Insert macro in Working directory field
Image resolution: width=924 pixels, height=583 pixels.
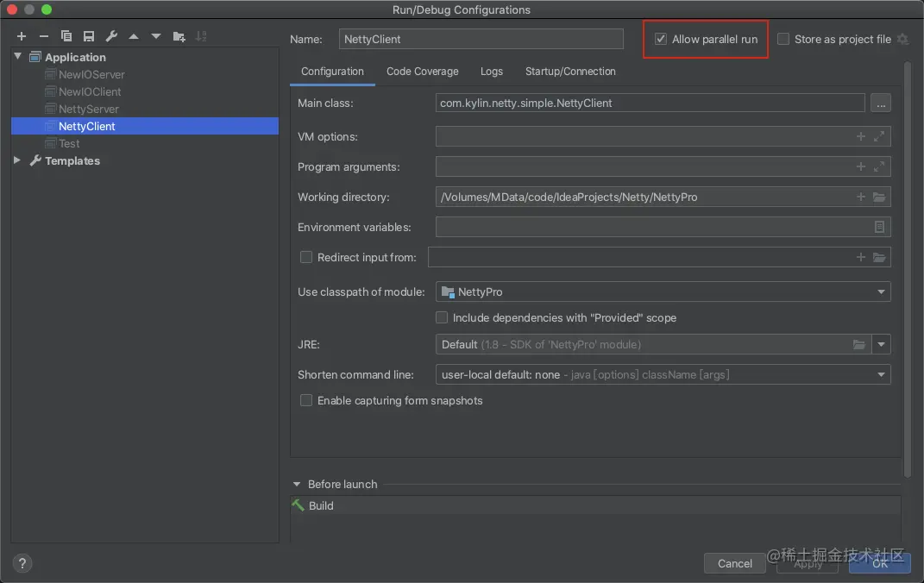[x=861, y=197]
